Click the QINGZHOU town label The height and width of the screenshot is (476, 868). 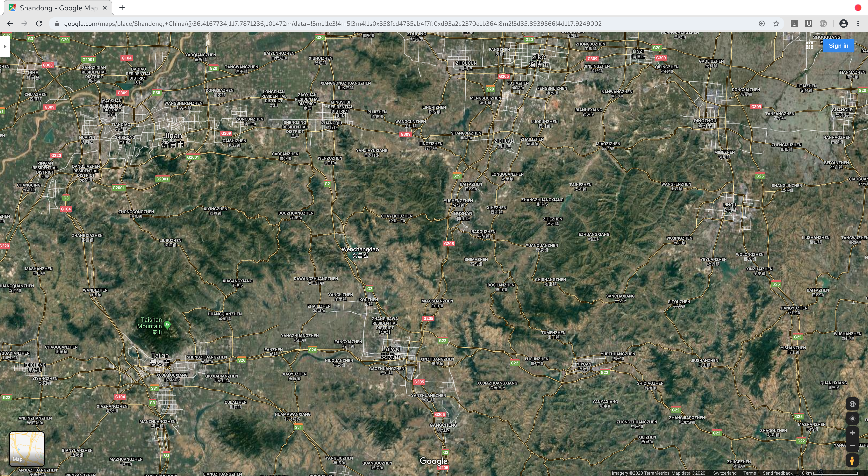pyautogui.click(x=705, y=123)
